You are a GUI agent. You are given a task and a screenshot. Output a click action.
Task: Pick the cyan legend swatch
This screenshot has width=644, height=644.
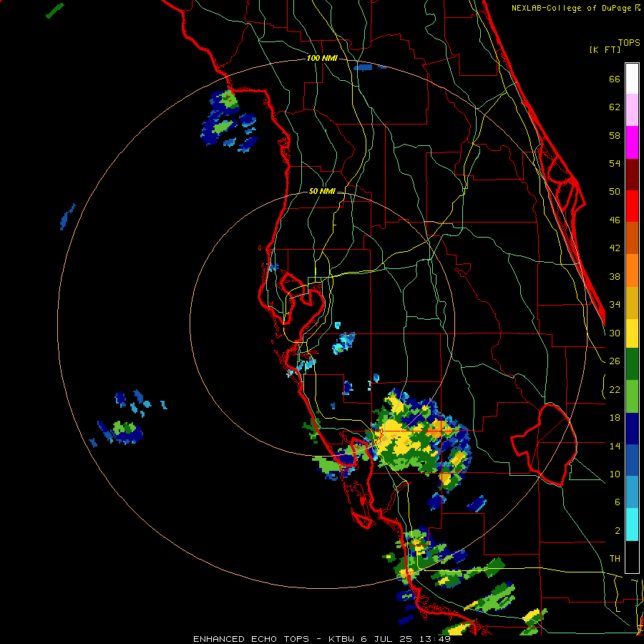tap(632, 525)
